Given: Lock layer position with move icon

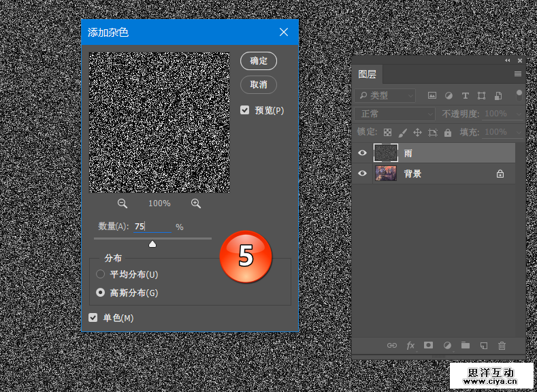Looking at the screenshot, I should [417, 133].
